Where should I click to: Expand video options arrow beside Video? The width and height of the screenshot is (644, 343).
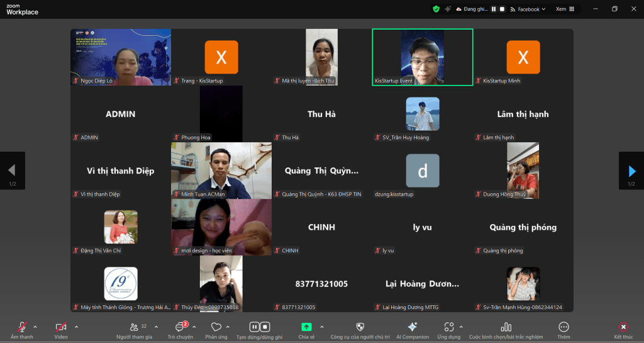(76, 327)
